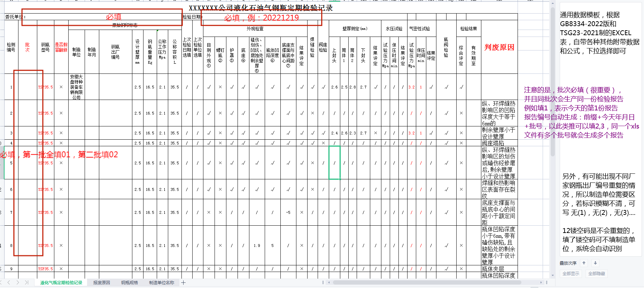Switch to 报废原因 sheet tab
Screen dimensions: 644x288
(x=102, y=283)
